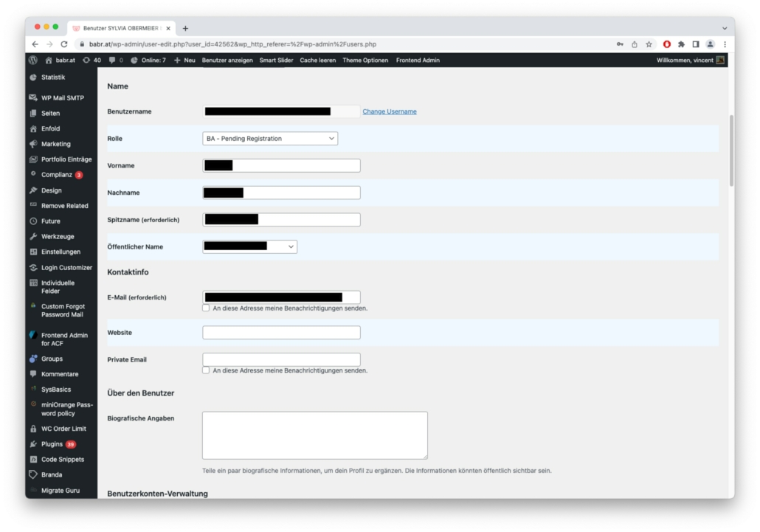Enable notifications checkbox under E-Mail field

[206, 308]
